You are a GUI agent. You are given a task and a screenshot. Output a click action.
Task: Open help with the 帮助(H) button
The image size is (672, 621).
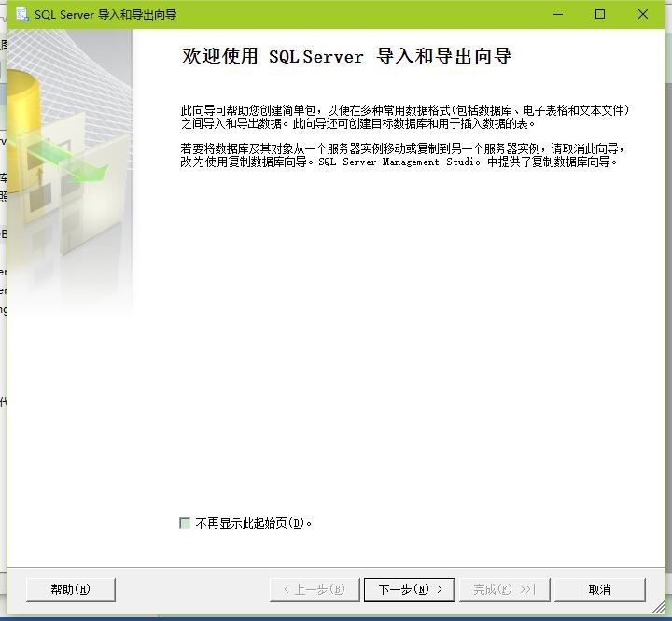click(71, 589)
